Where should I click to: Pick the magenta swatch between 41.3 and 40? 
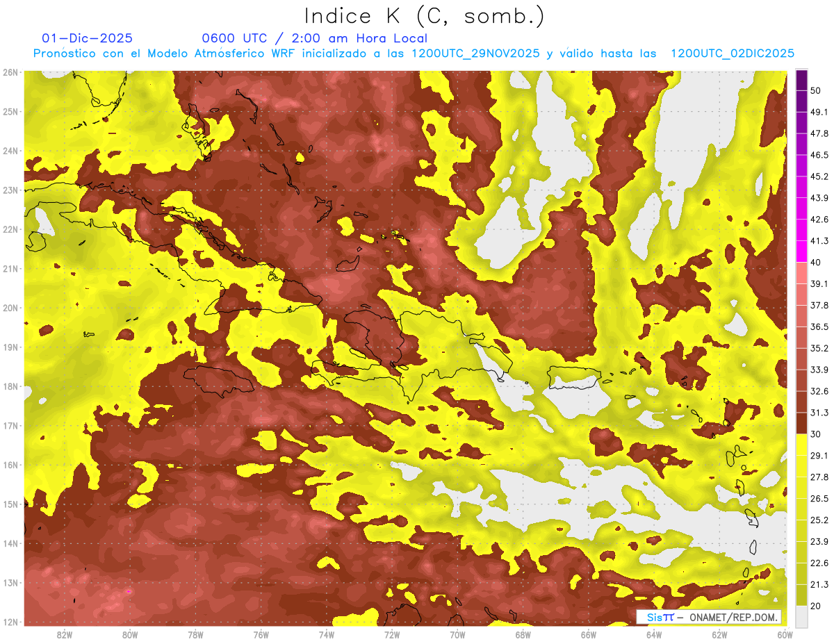[801, 251]
